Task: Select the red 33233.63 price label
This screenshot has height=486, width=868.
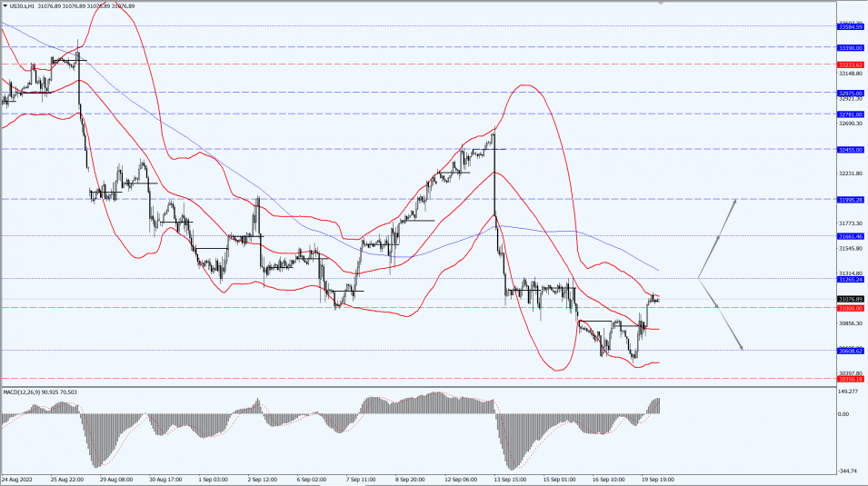Action: [851, 64]
